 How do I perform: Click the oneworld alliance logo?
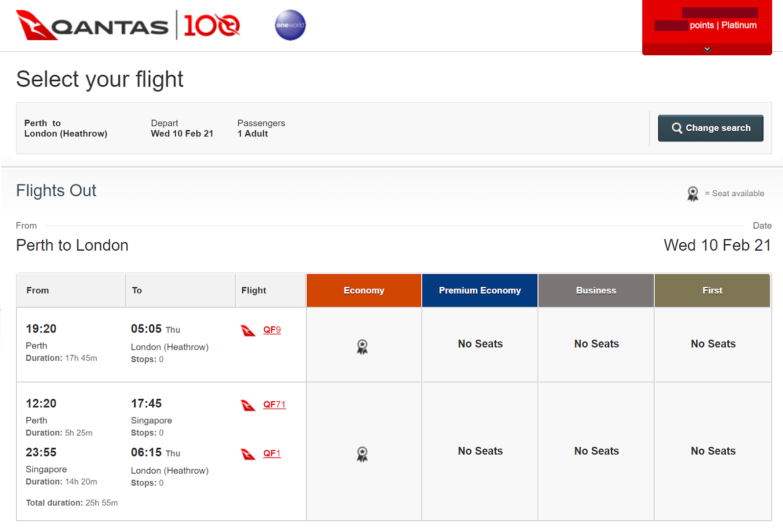pos(290,25)
